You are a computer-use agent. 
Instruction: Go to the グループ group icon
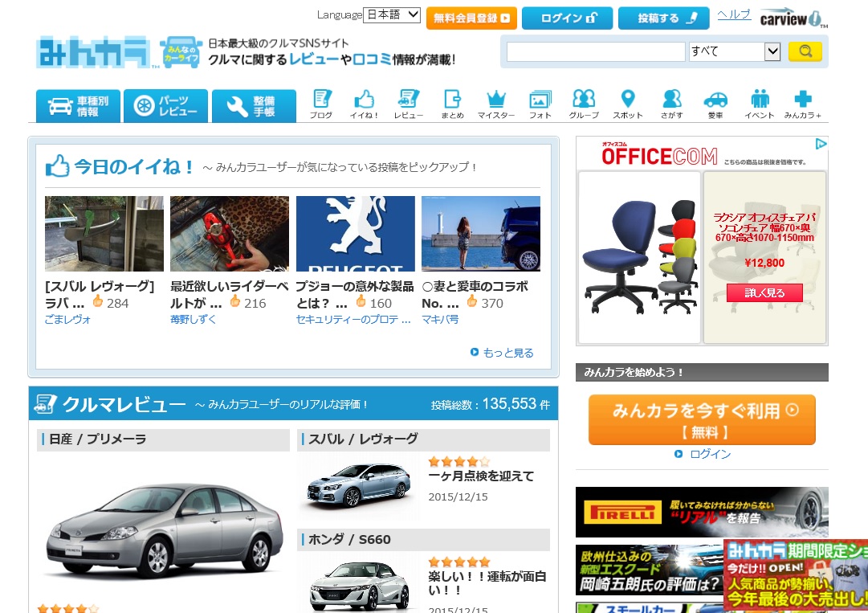(584, 104)
